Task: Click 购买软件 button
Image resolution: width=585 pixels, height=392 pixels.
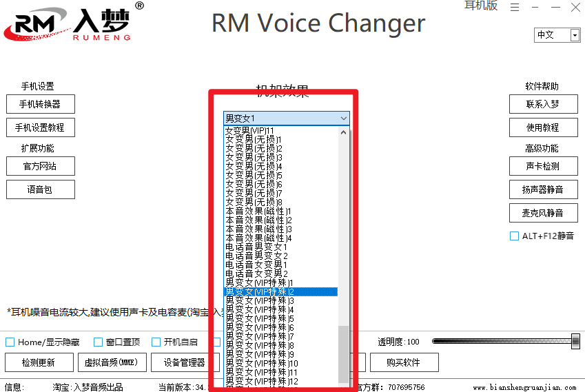Action: coord(404,362)
